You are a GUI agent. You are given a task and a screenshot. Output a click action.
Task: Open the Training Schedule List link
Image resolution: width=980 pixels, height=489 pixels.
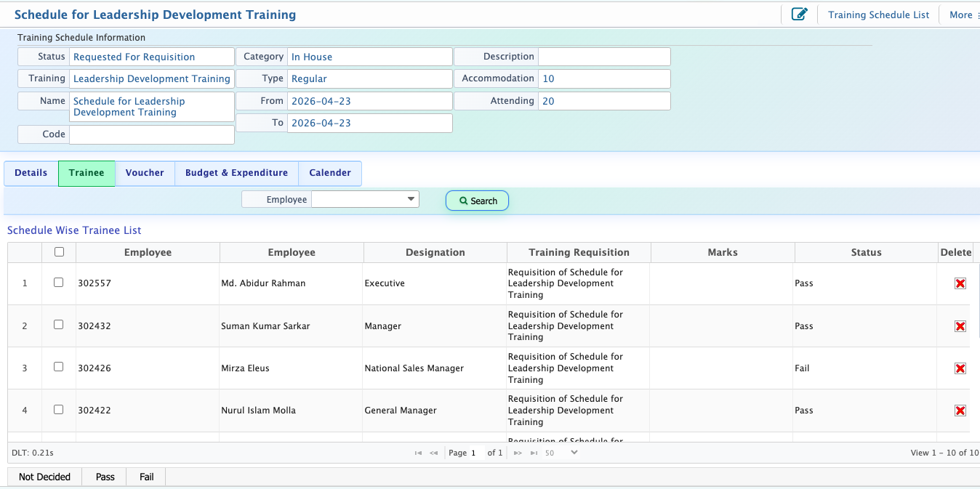(878, 15)
